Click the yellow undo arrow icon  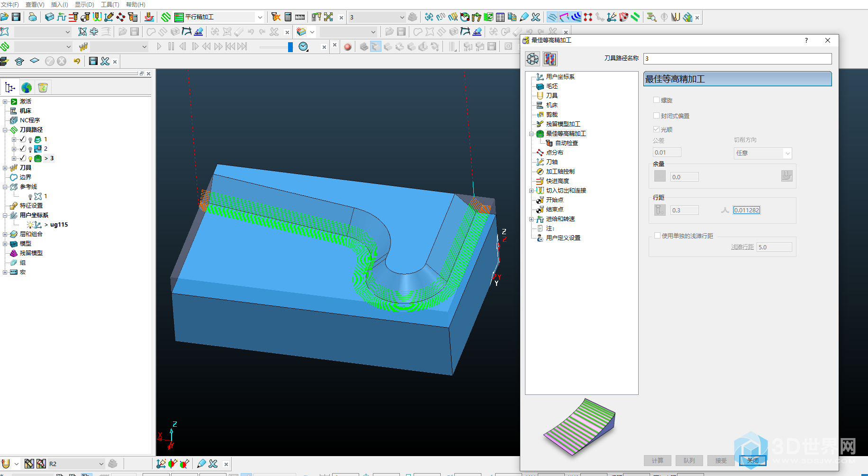[x=77, y=61]
